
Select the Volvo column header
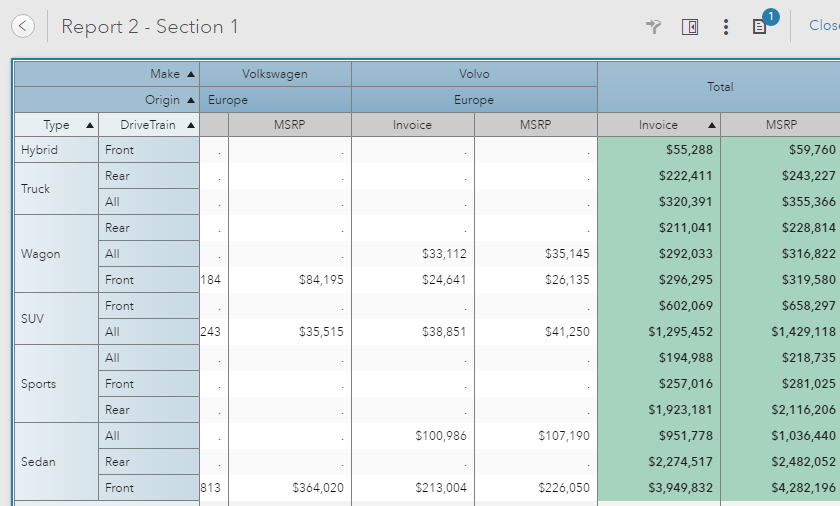coord(474,74)
